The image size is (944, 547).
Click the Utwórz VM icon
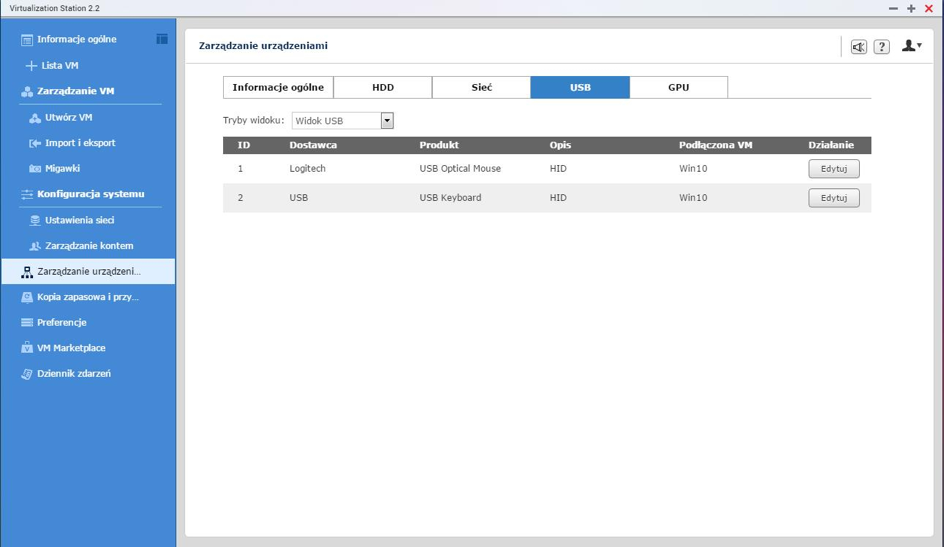[35, 117]
